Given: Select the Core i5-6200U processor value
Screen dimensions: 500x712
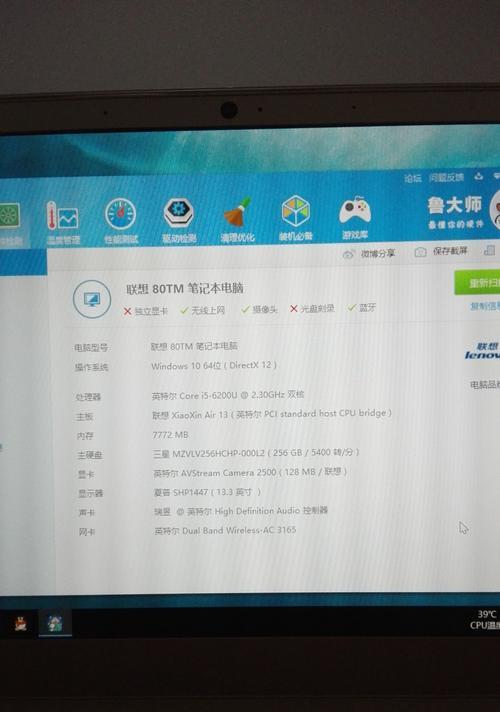Looking at the screenshot, I should (228, 395).
